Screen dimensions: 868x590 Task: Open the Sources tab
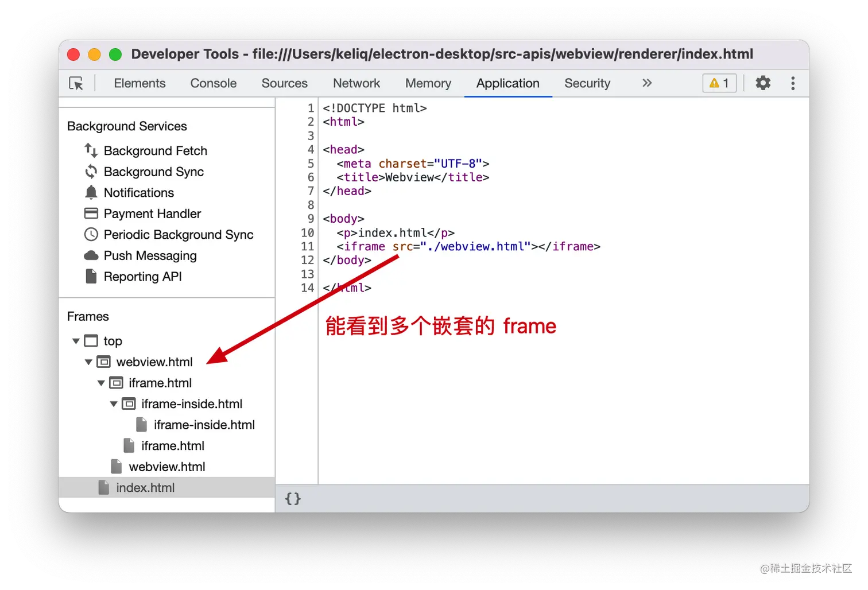tap(285, 83)
